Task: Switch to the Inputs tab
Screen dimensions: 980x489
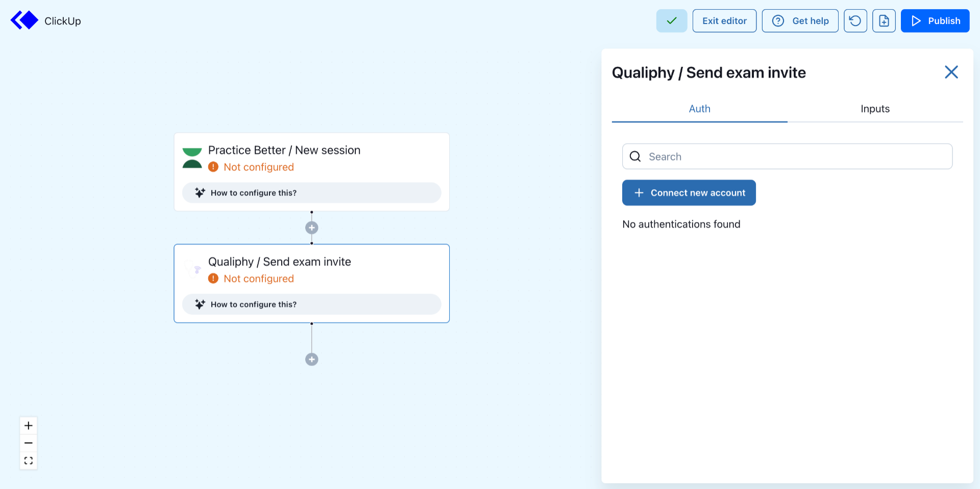Action: [875, 109]
